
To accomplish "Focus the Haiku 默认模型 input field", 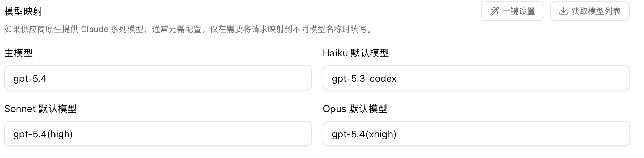I will [476, 78].
